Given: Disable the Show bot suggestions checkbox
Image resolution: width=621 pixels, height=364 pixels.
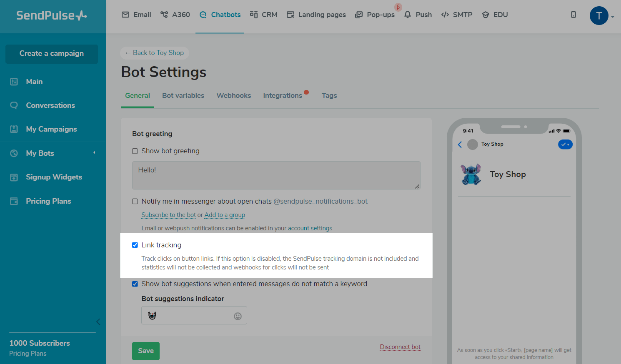Looking at the screenshot, I should coord(135,284).
